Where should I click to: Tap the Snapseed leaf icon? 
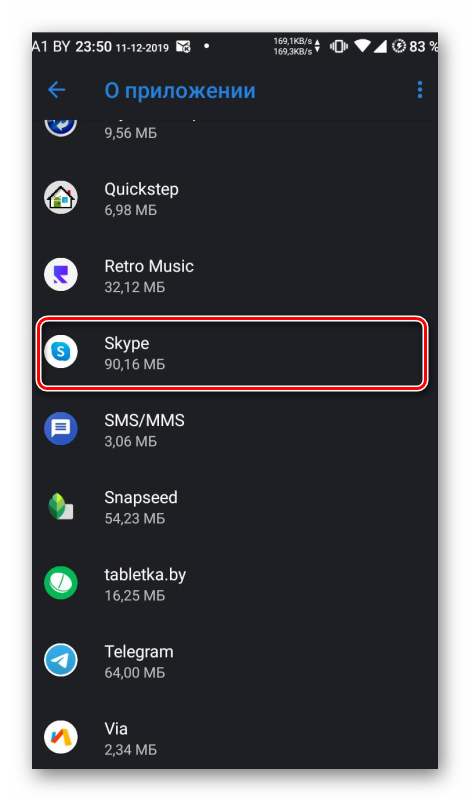[61, 506]
